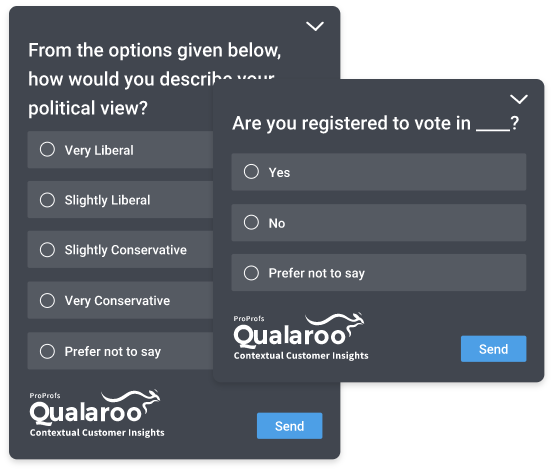Screen dimensions: 554x472
Task: Select the Very Liberal radio button
Action: tap(47, 149)
